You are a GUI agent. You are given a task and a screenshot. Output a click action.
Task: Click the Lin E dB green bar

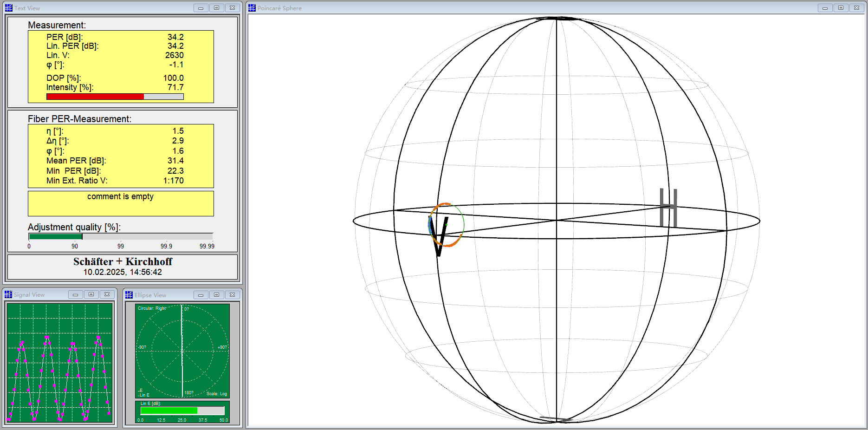coord(168,411)
